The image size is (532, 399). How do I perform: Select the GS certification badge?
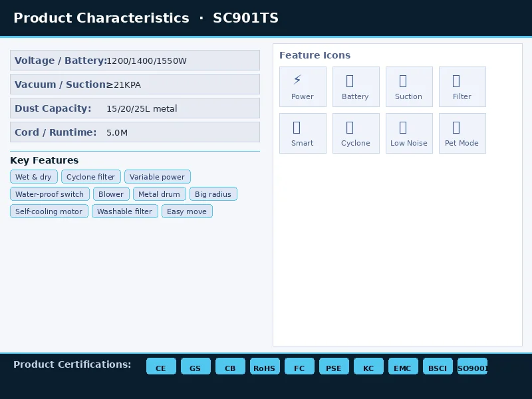click(x=196, y=366)
